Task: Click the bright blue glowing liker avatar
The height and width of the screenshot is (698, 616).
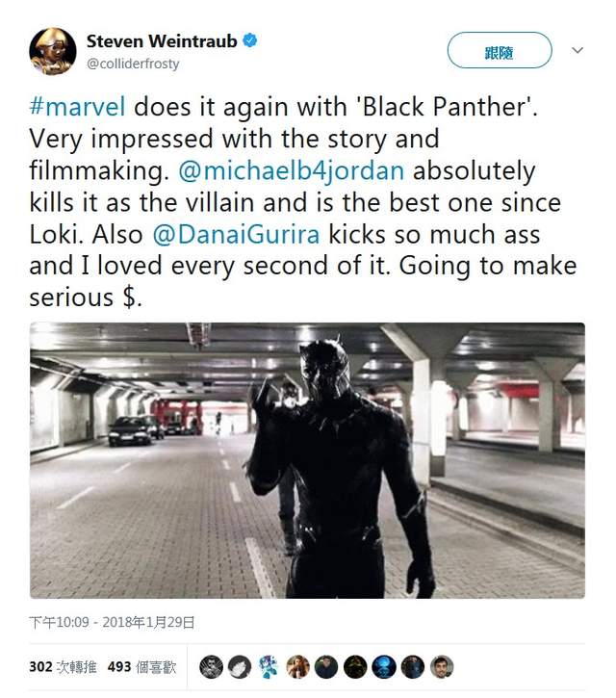Action: 383,666
